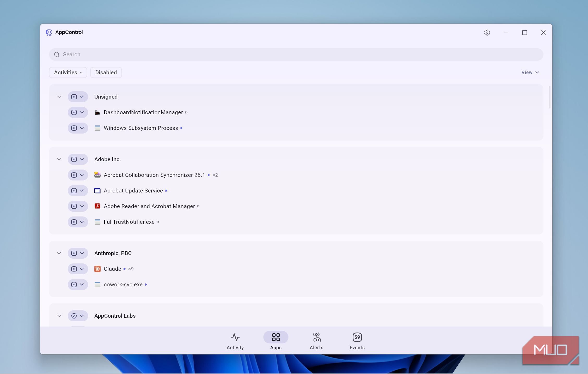Toggle control state for Claude
The width and height of the screenshot is (588, 374).
point(74,269)
